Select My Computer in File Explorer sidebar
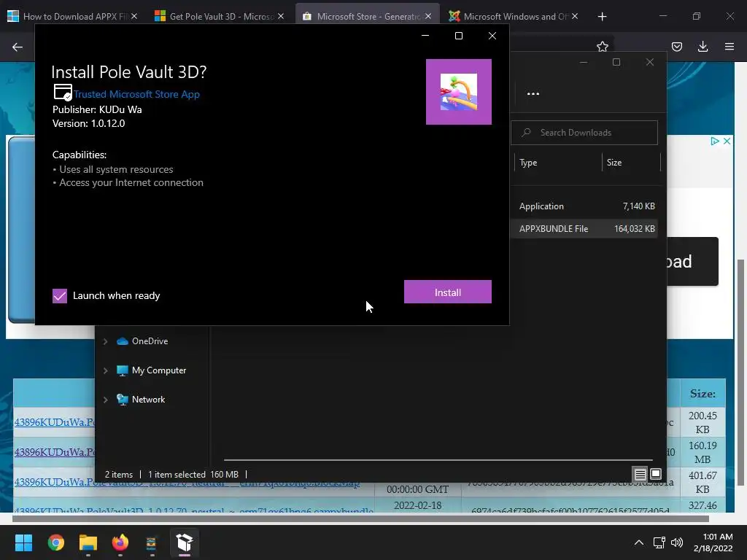The image size is (747, 560). point(158,370)
